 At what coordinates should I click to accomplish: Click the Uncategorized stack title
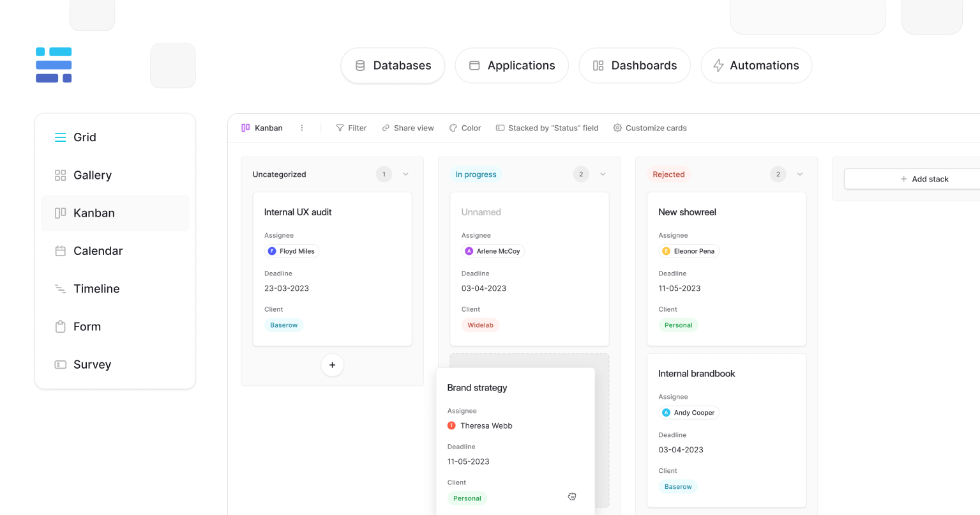click(x=279, y=174)
